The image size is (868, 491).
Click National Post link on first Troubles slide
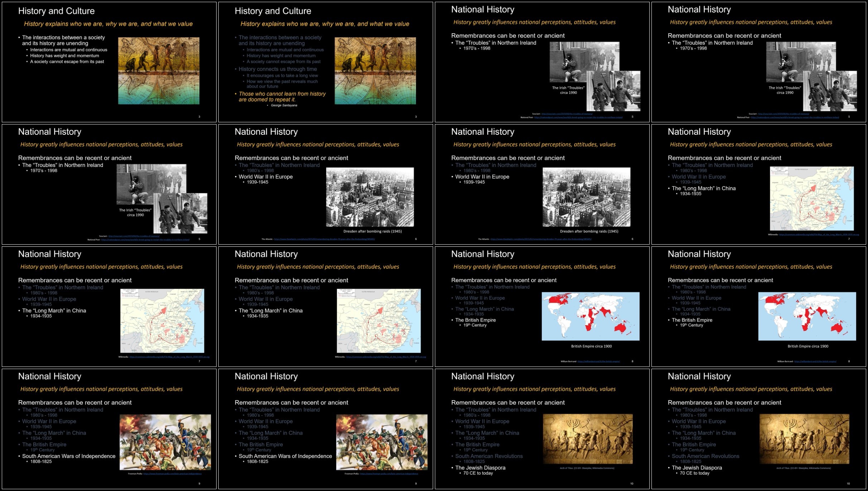tap(578, 117)
